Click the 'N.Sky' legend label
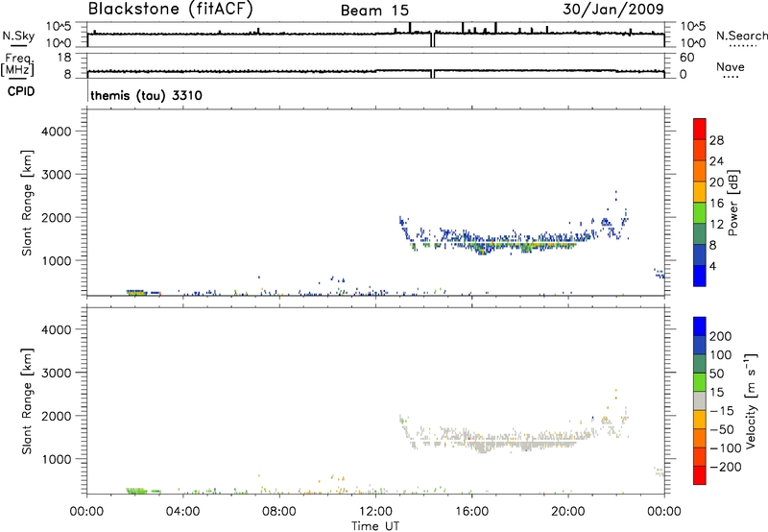This screenshot has height=532, width=768. coord(18,36)
